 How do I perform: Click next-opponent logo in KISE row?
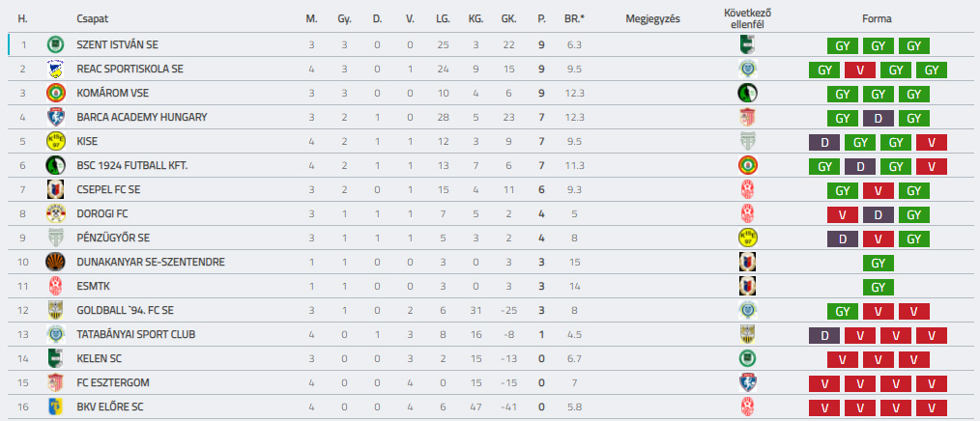coord(747,142)
